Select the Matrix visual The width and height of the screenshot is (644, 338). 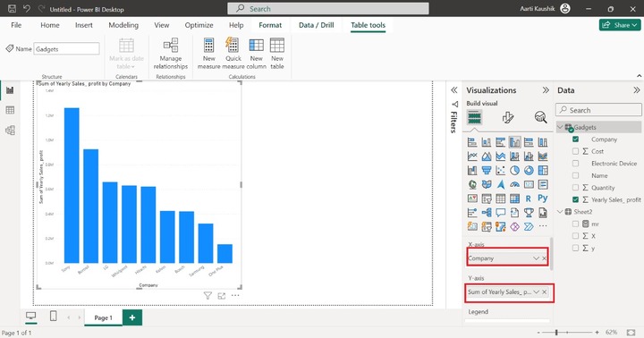(x=514, y=199)
